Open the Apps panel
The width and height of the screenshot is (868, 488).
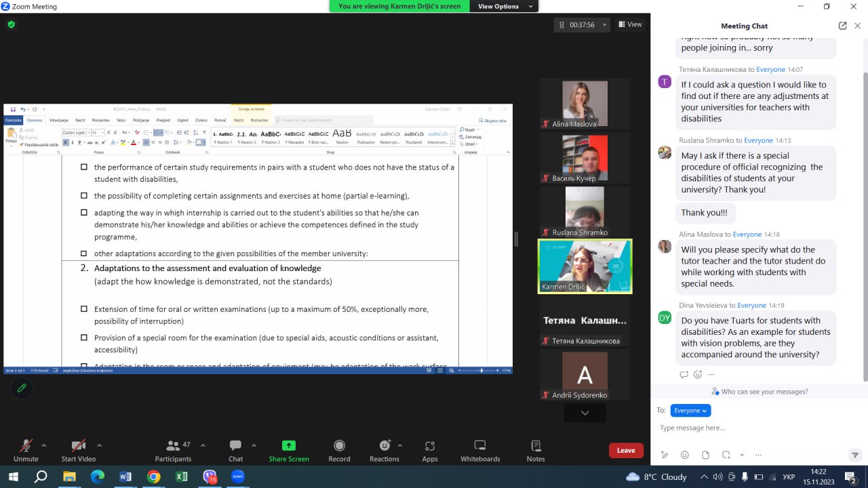click(430, 446)
